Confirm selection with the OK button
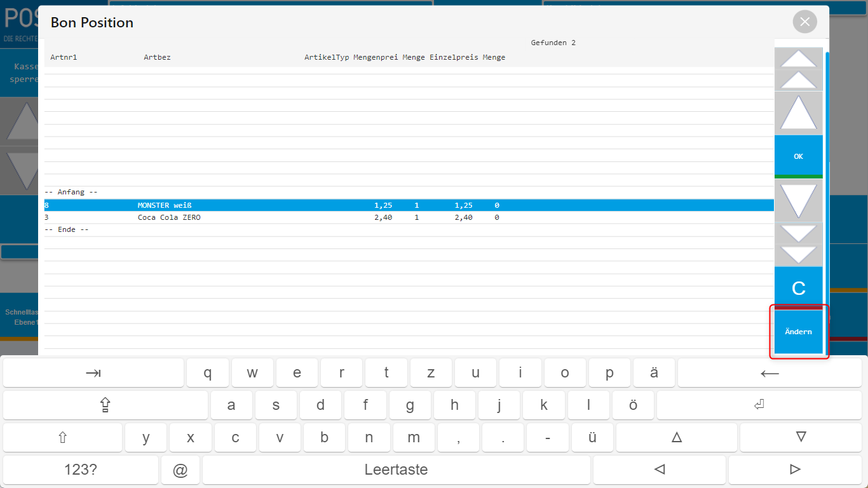868x488 pixels. [798, 156]
